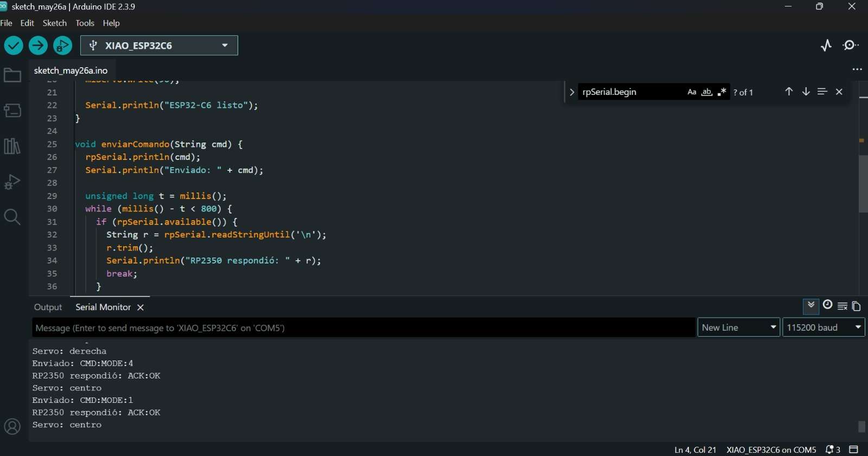Screen dimensions: 868x456
Task: Open the New Line ending dropdown
Action: 738,327
